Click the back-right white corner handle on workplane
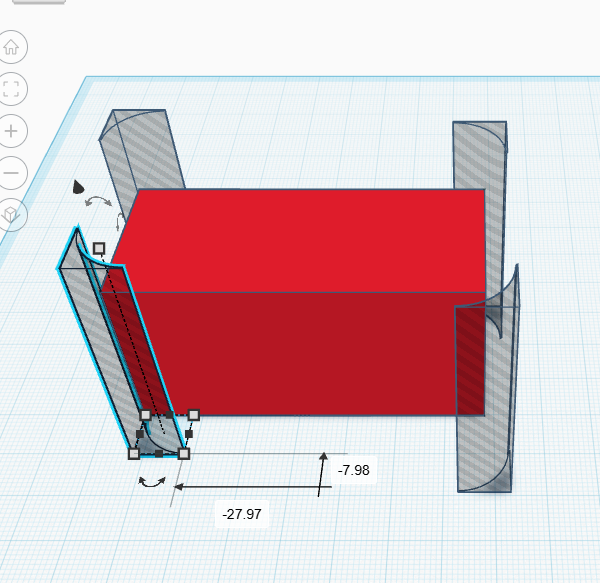Screen dimensions: 600x583 [x=194, y=415]
